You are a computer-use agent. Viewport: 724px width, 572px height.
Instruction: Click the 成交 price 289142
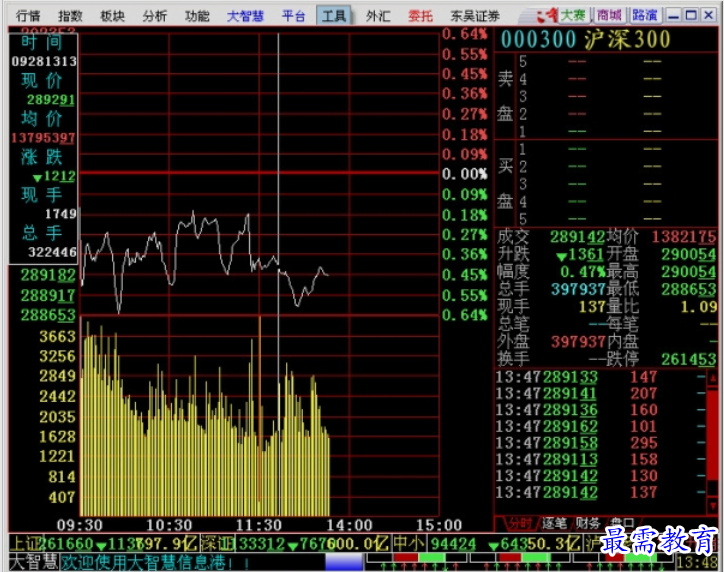[577, 237]
